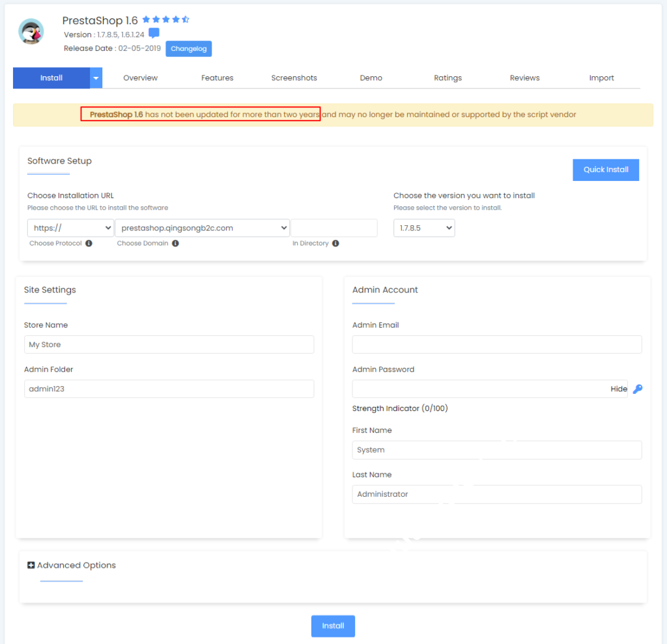This screenshot has width=667, height=644.
Task: Click info icon beside In Directory
Action: coord(335,244)
